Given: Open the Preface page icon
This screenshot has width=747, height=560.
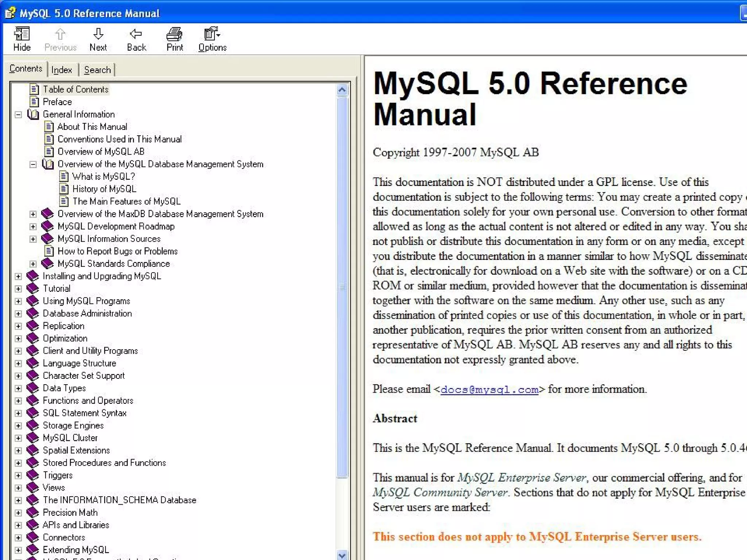Looking at the screenshot, I should [34, 102].
